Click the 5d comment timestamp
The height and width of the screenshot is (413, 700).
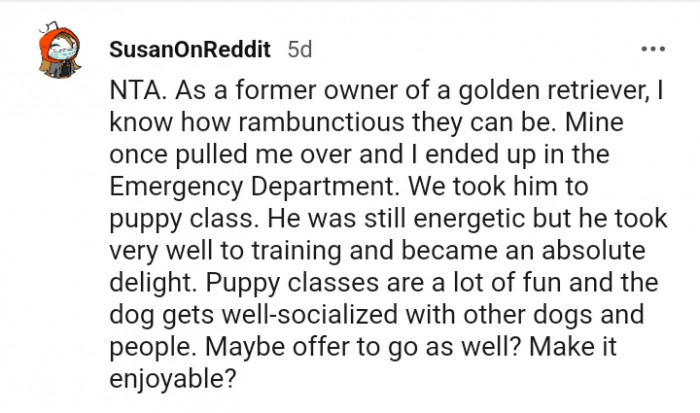pos(300,49)
